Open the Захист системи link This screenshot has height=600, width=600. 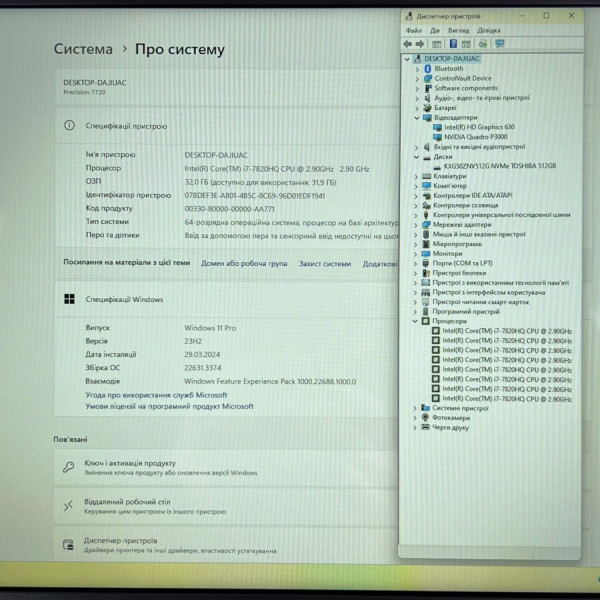pyautogui.click(x=325, y=264)
